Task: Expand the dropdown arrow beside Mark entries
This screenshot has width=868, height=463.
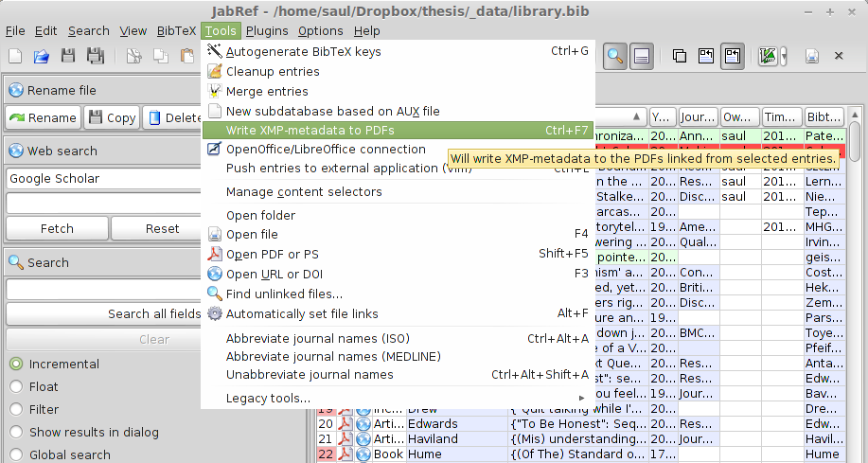Action: (x=784, y=57)
